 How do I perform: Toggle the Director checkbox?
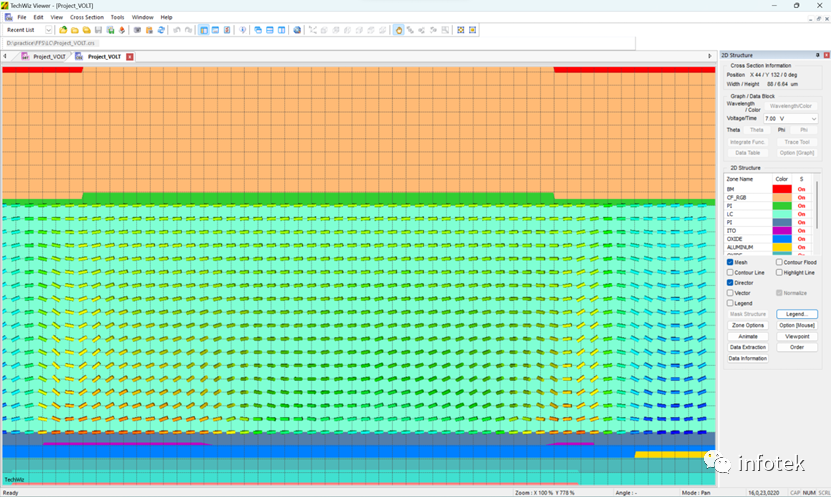pyautogui.click(x=730, y=283)
